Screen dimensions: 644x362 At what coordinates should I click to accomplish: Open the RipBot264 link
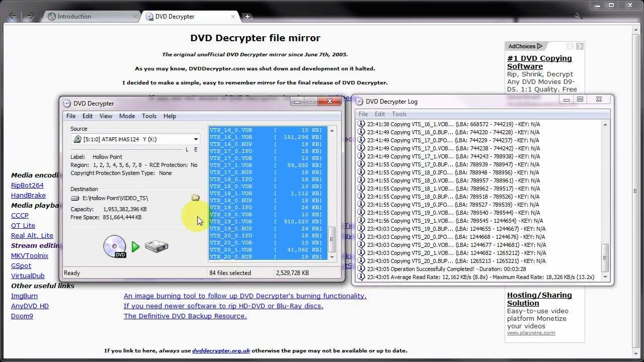click(x=27, y=186)
